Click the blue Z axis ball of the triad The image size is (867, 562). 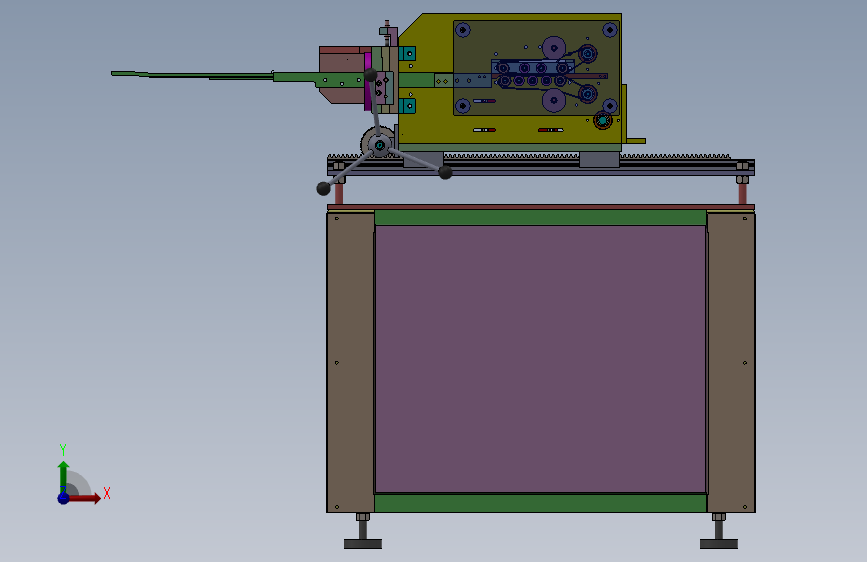click(x=64, y=498)
